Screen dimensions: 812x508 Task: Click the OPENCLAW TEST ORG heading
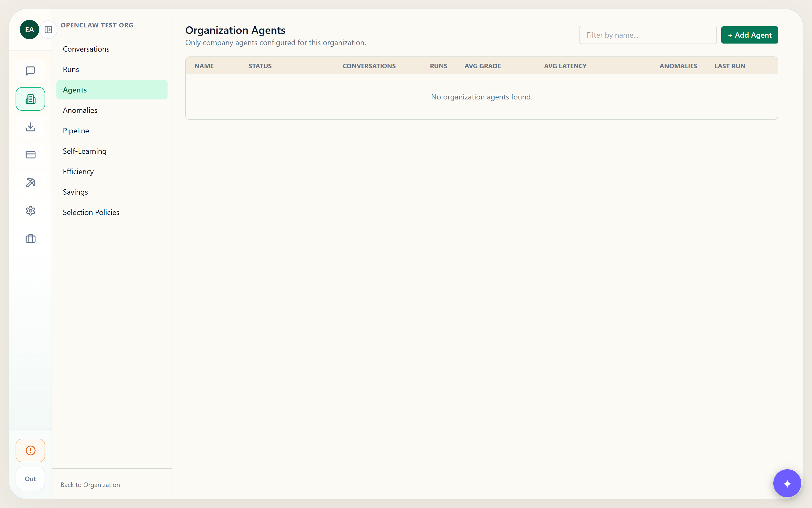[x=97, y=25]
